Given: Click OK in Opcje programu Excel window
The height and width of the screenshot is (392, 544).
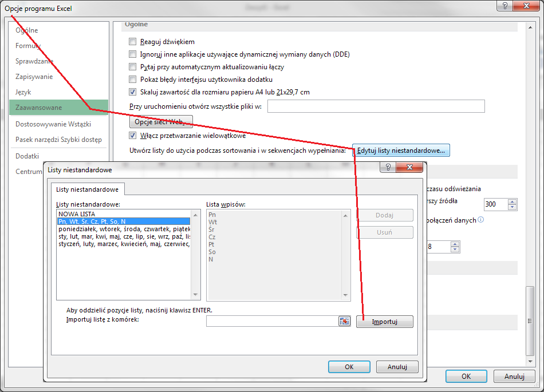Looking at the screenshot, I should (466, 376).
